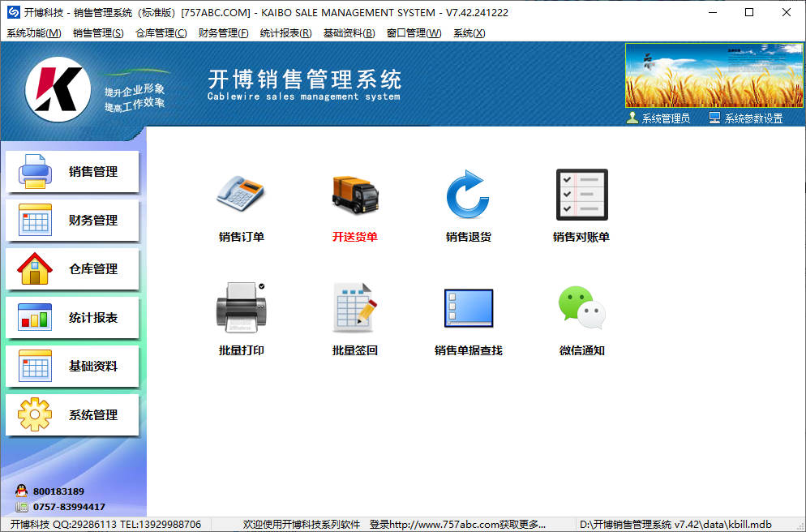Open the 批量签回 spreadsheet pencil icon
The width and height of the screenshot is (806, 532).
[354, 307]
